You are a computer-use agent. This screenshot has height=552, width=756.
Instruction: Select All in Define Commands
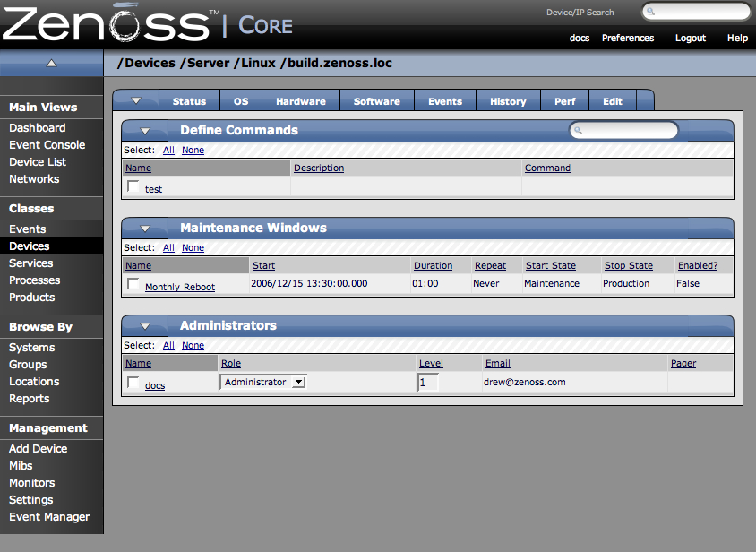click(x=168, y=150)
